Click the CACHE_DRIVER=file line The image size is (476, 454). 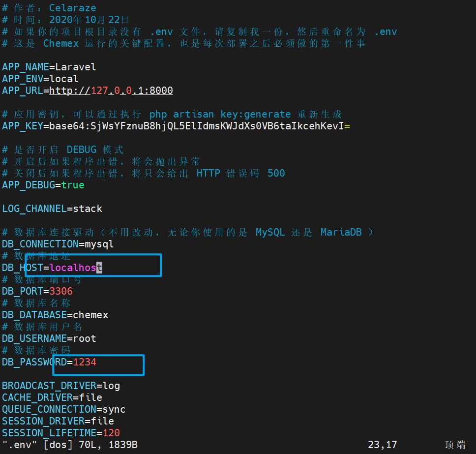(x=52, y=398)
